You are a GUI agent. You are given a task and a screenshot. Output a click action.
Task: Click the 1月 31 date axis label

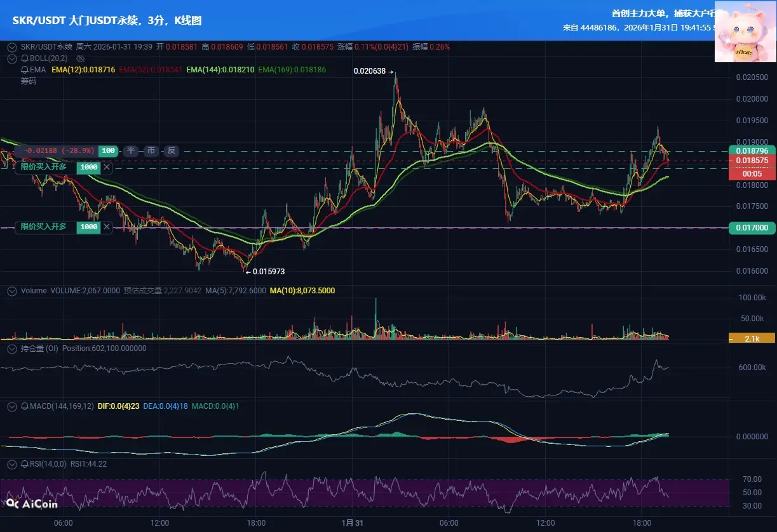tap(352, 522)
